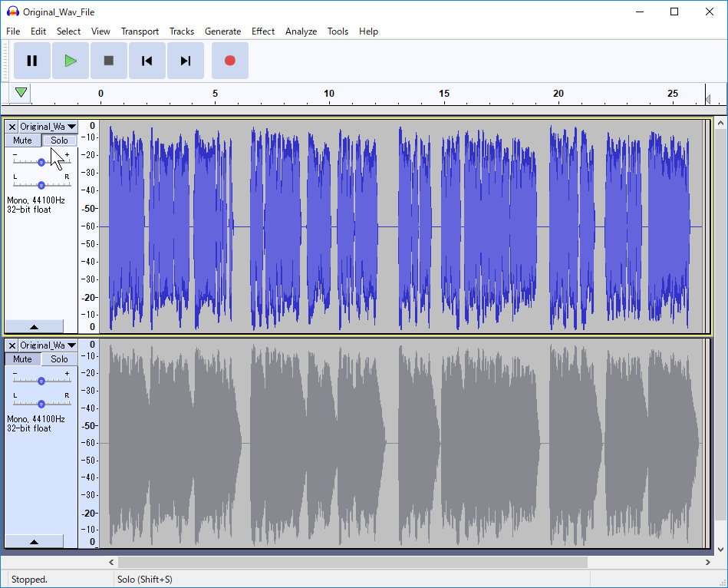The width and height of the screenshot is (728, 588).
Task: Open the first track's name dropdown menu
Action: pos(48,127)
